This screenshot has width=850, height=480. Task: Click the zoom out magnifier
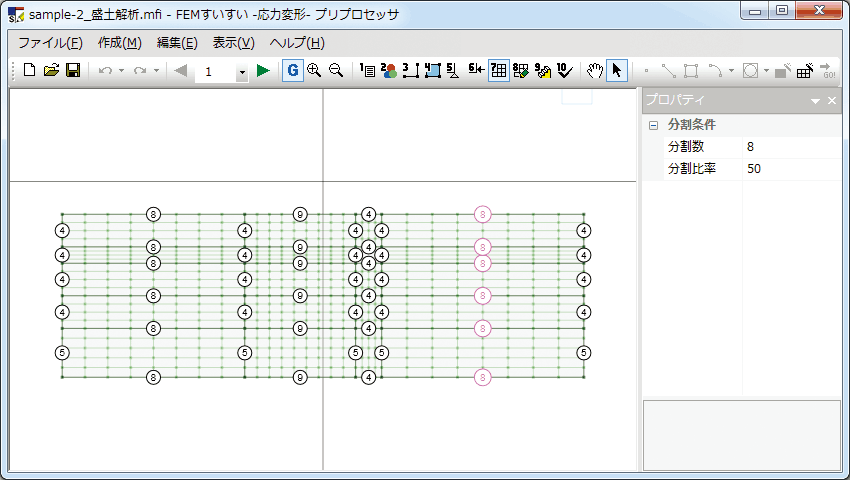pyautogui.click(x=336, y=71)
